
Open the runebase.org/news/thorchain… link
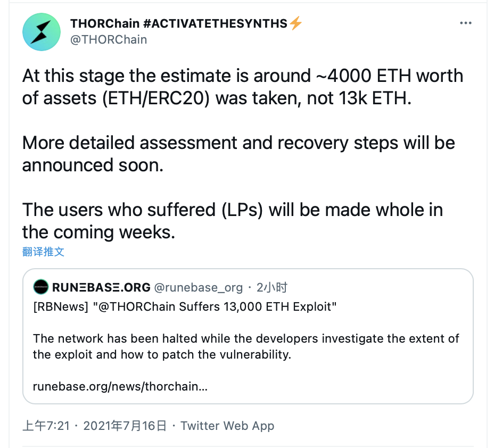pyautogui.click(x=120, y=386)
